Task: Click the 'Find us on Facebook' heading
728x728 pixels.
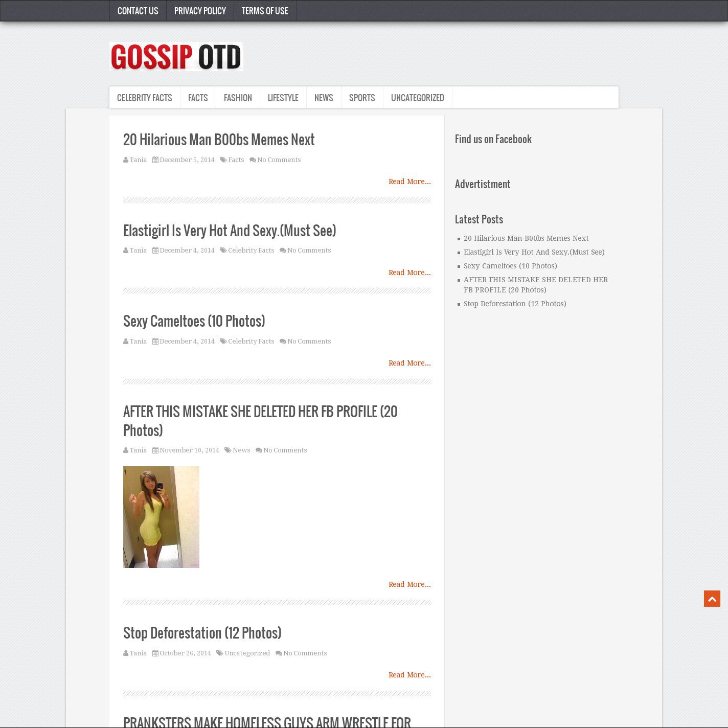Action: click(x=493, y=139)
